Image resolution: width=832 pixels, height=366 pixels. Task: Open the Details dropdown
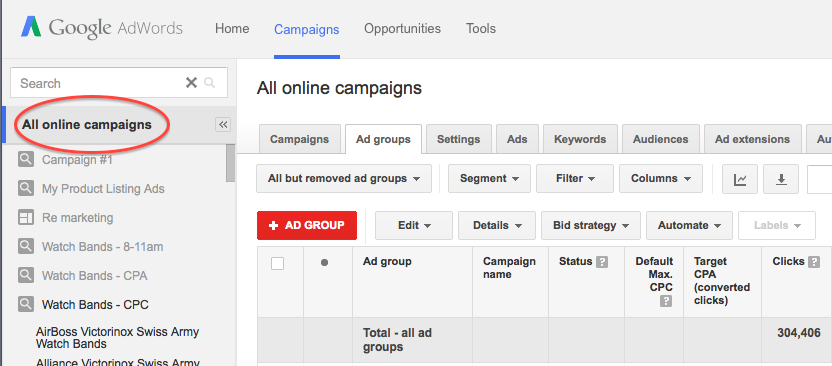497,225
